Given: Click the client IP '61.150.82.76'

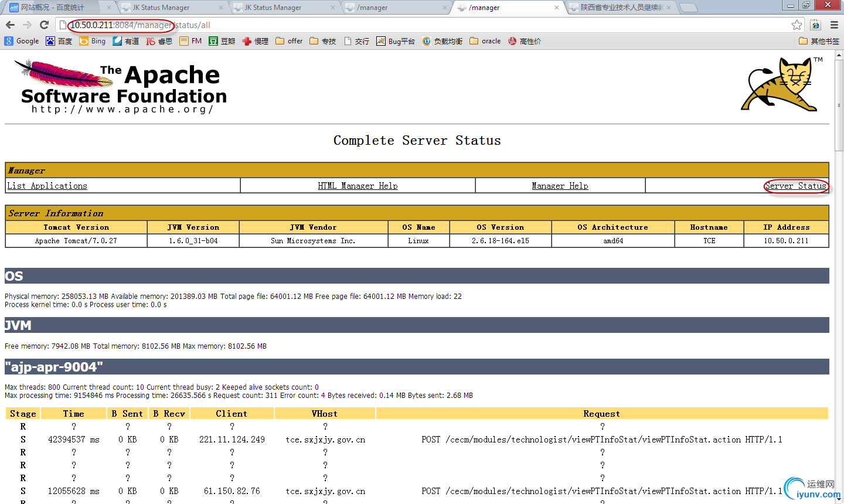Looking at the screenshot, I should pos(232,491).
